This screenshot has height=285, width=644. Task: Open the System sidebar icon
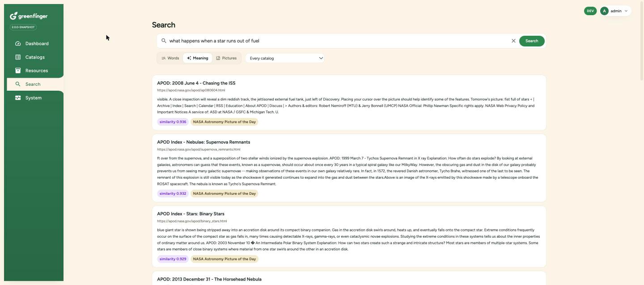point(18,98)
